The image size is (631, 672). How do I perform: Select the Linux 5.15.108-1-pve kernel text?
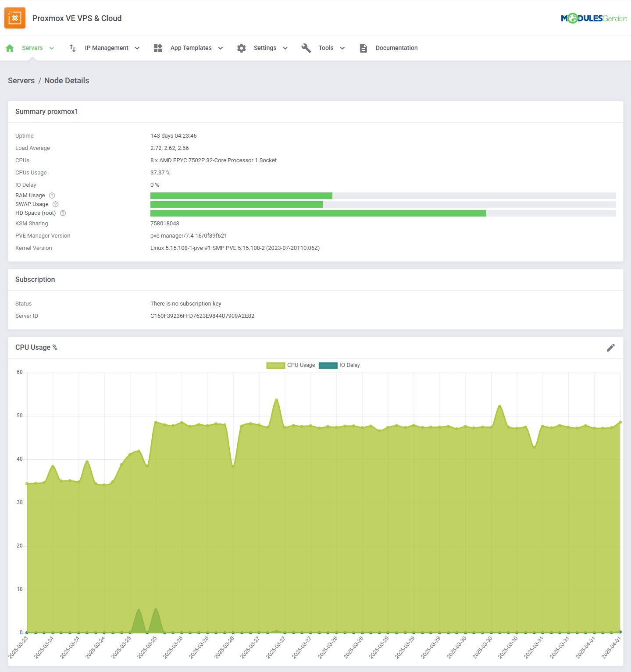click(235, 248)
